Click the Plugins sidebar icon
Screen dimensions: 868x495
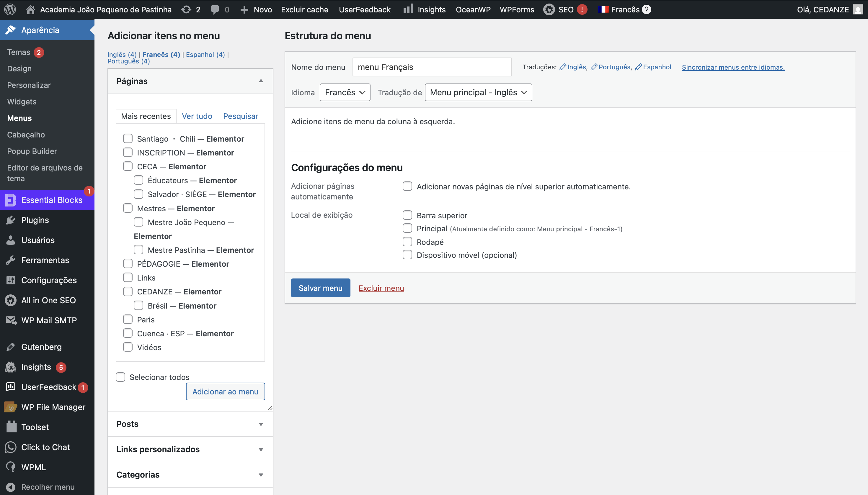[11, 220]
